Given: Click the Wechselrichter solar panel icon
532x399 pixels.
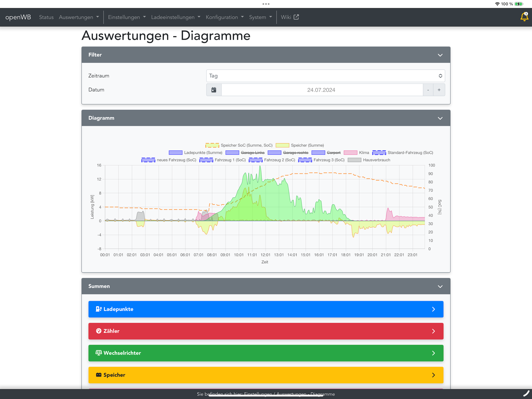Looking at the screenshot, I should [99, 353].
